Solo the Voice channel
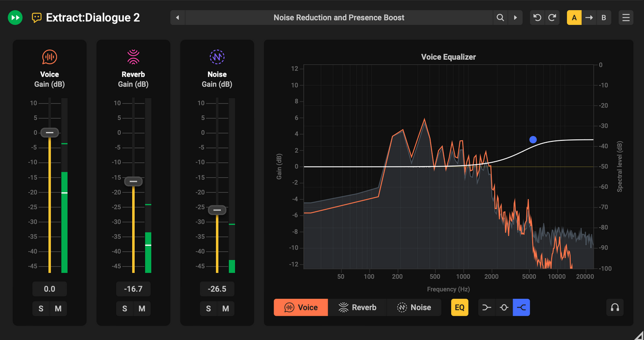The height and width of the screenshot is (340, 644). (41, 309)
